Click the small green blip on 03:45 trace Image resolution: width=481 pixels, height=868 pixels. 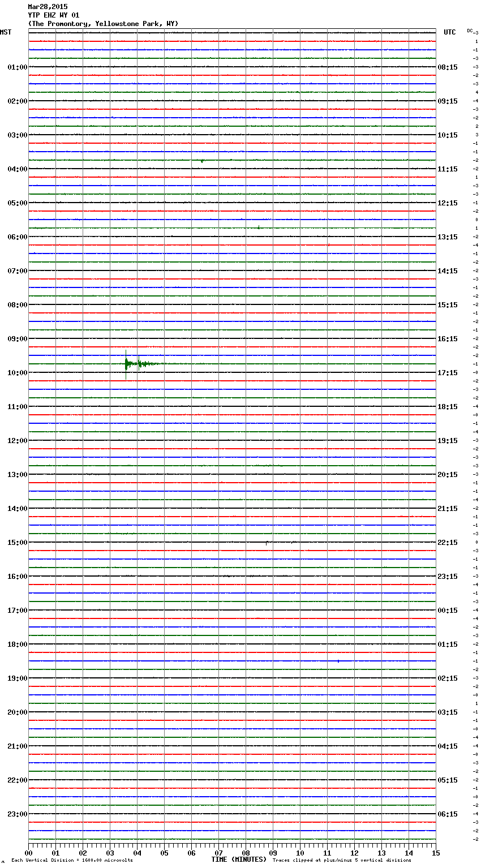[202, 161]
